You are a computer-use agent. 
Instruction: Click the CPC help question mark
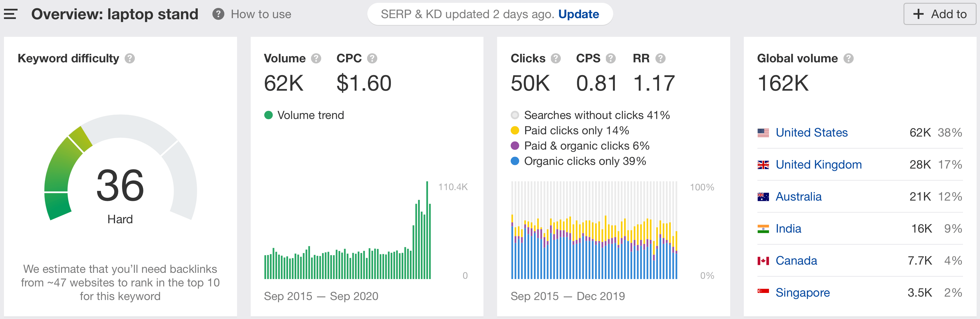(372, 58)
